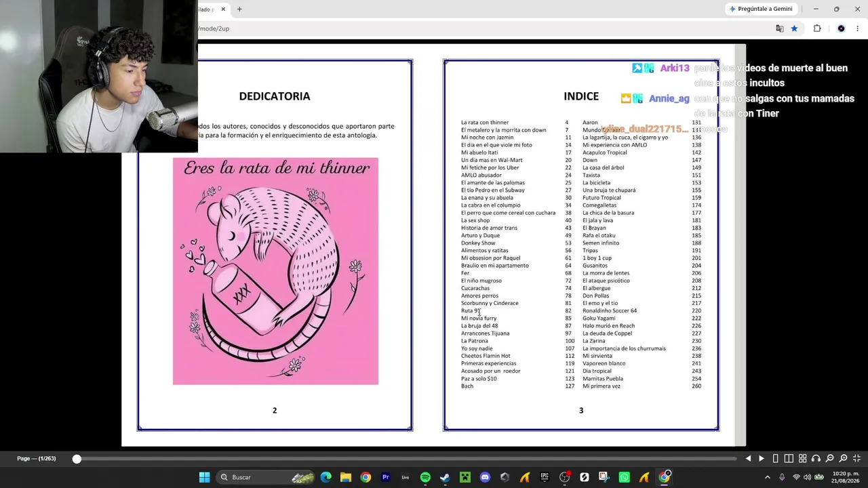Open Discord from taskbar

pyautogui.click(x=485, y=477)
